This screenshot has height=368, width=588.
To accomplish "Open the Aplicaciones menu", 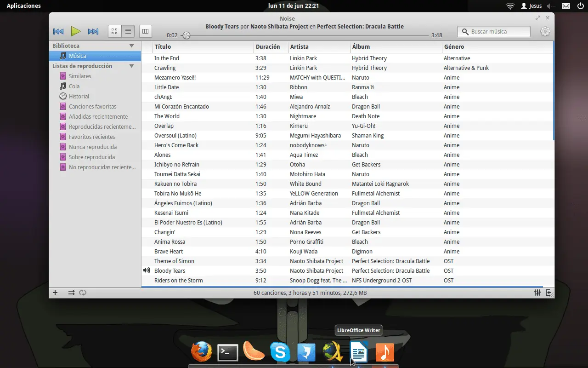I will pyautogui.click(x=23, y=6).
